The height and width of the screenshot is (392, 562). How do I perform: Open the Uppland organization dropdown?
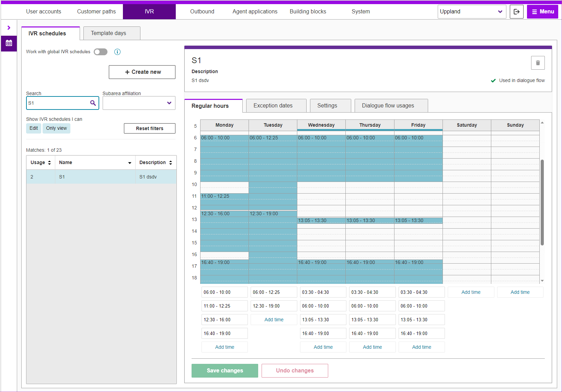click(x=472, y=12)
